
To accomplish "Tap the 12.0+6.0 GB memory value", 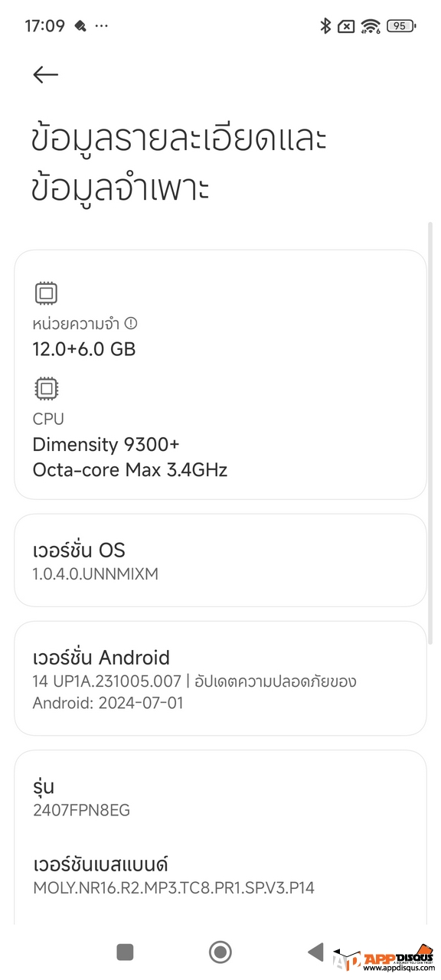I will pos(84,349).
